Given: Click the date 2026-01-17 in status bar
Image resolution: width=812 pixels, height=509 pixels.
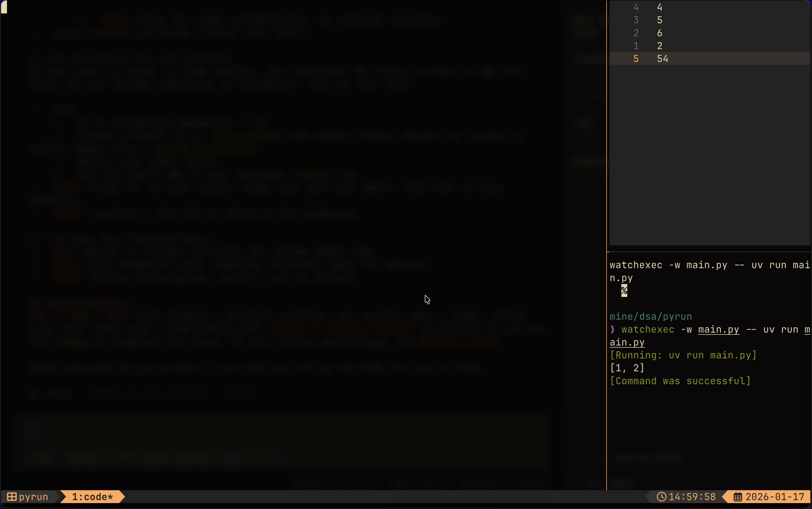Looking at the screenshot, I should (x=775, y=497).
